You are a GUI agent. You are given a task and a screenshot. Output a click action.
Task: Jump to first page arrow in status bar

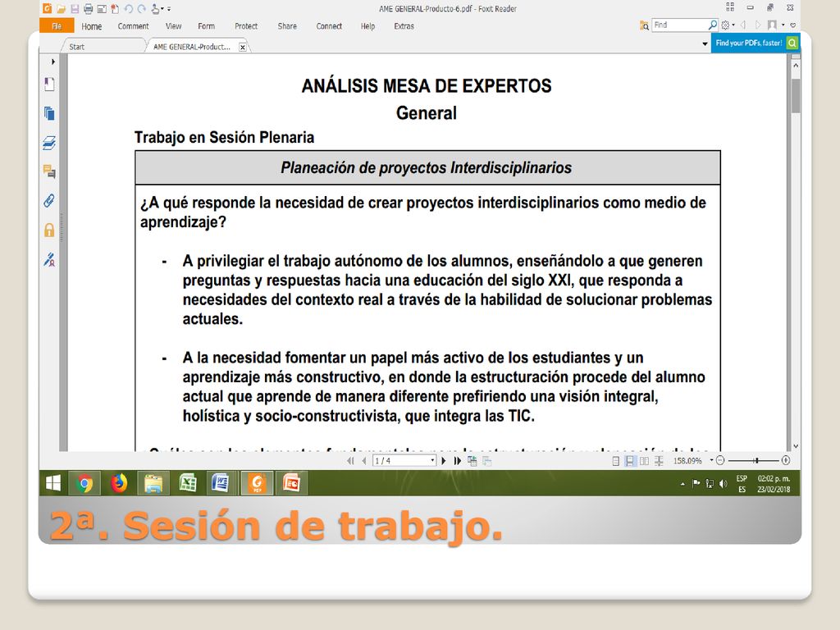pyautogui.click(x=350, y=461)
